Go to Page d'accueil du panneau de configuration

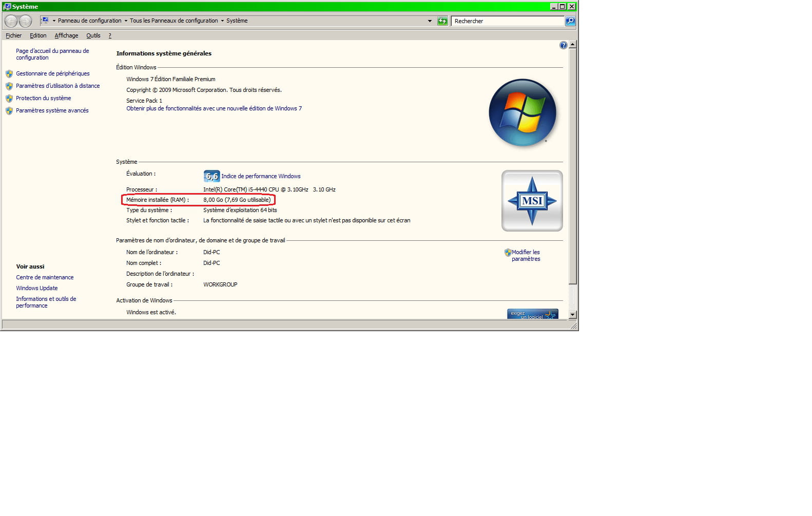tap(52, 54)
